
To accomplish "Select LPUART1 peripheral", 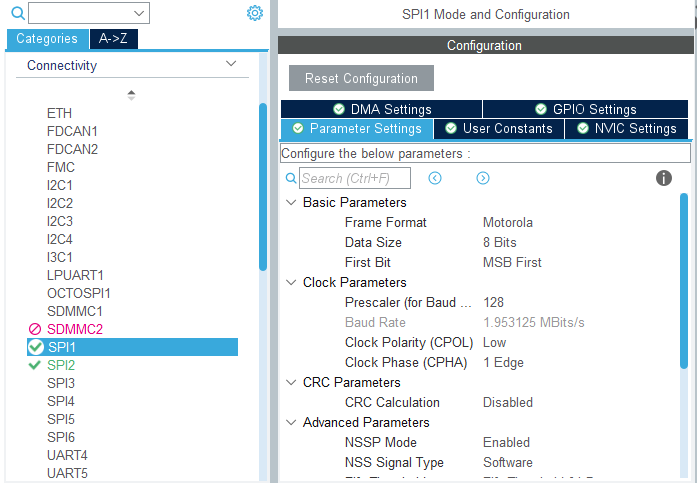I will [75, 275].
